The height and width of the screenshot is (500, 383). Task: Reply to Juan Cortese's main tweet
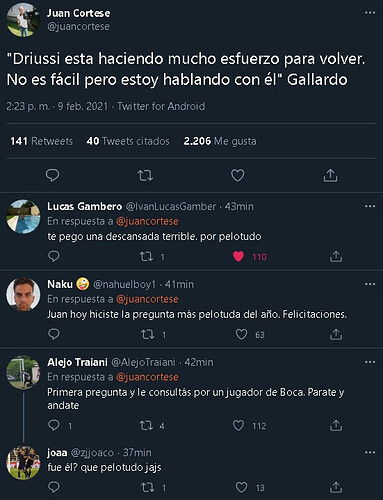coord(52,175)
